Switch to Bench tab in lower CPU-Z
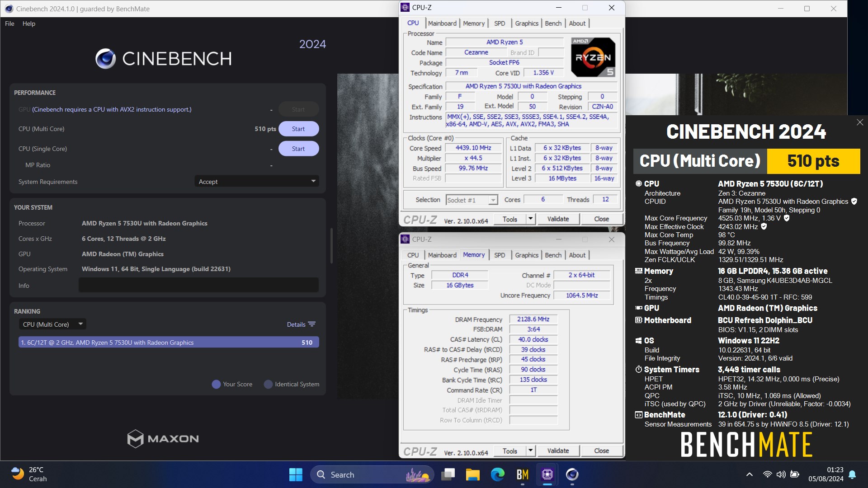This screenshot has height=488, width=868. 553,255
